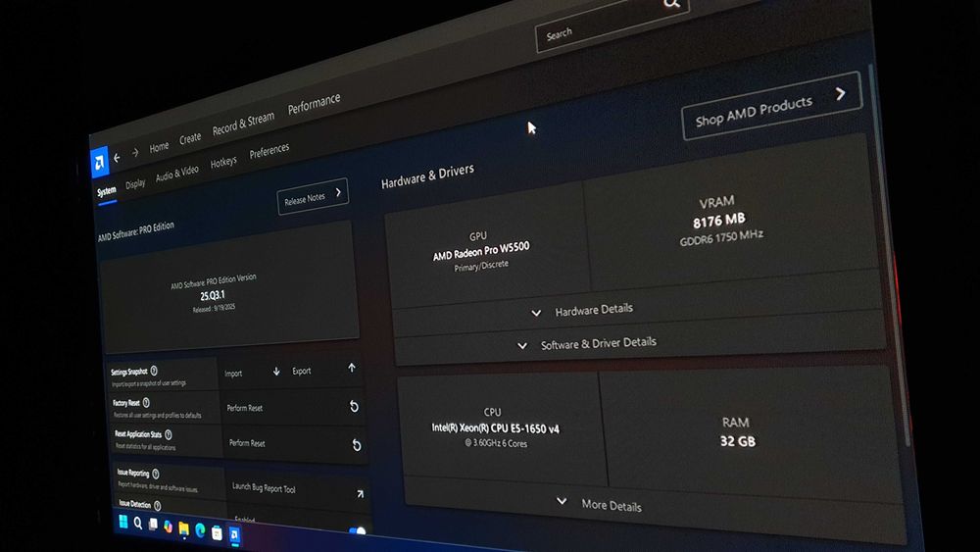Image resolution: width=980 pixels, height=552 pixels.
Task: Click the AMD logo icon in the navigation bar
Action: click(99, 163)
